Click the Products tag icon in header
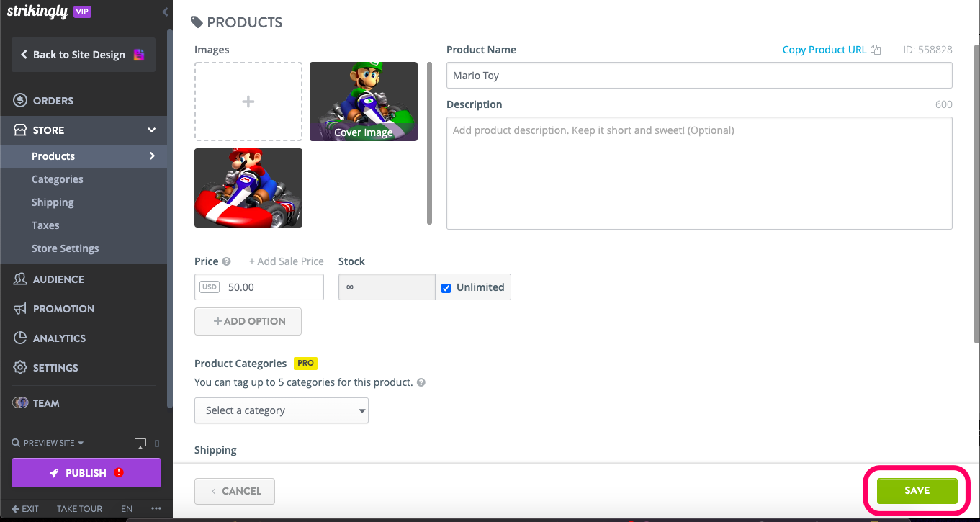Viewport: 980px width, 522px height. coord(197,22)
